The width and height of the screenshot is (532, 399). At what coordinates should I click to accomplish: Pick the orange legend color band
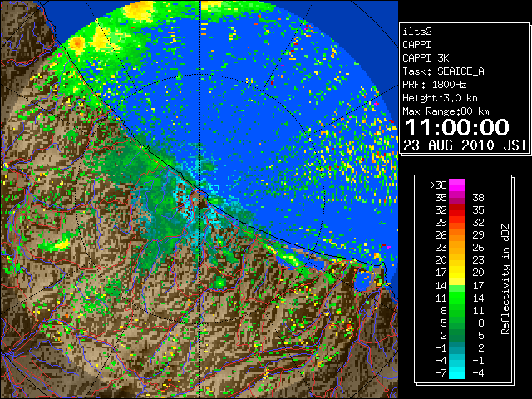tap(457, 235)
